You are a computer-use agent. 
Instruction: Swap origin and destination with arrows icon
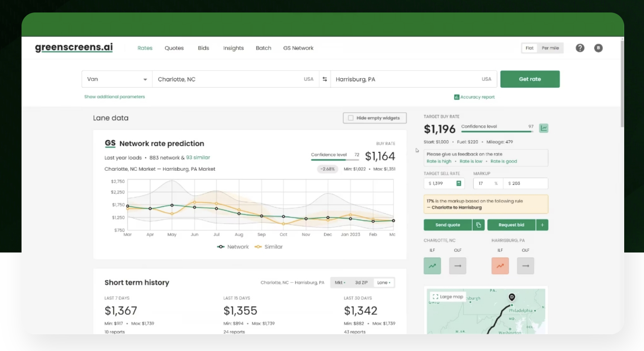tap(325, 79)
